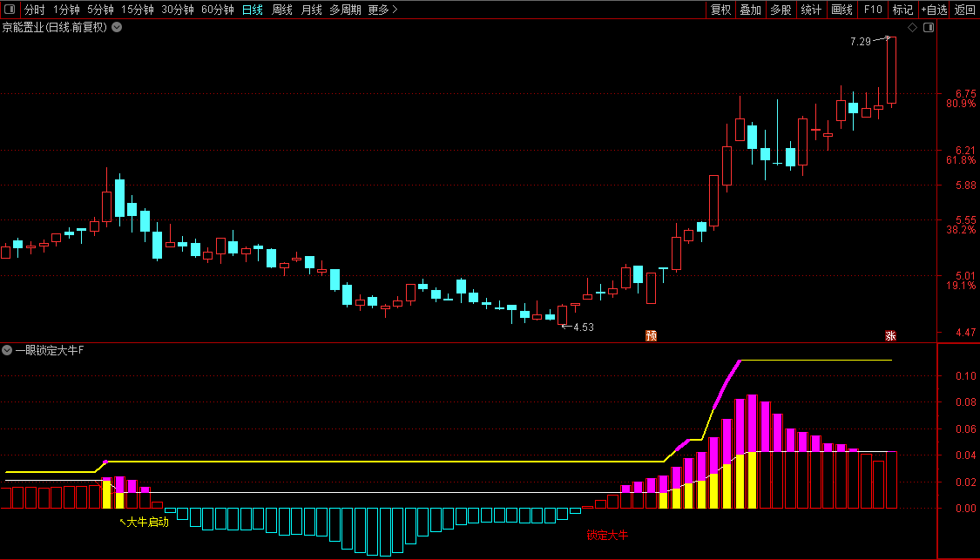This screenshot has height=560, width=980.
Task: Click the 0.10 indicator axis value
Action: click(965, 375)
